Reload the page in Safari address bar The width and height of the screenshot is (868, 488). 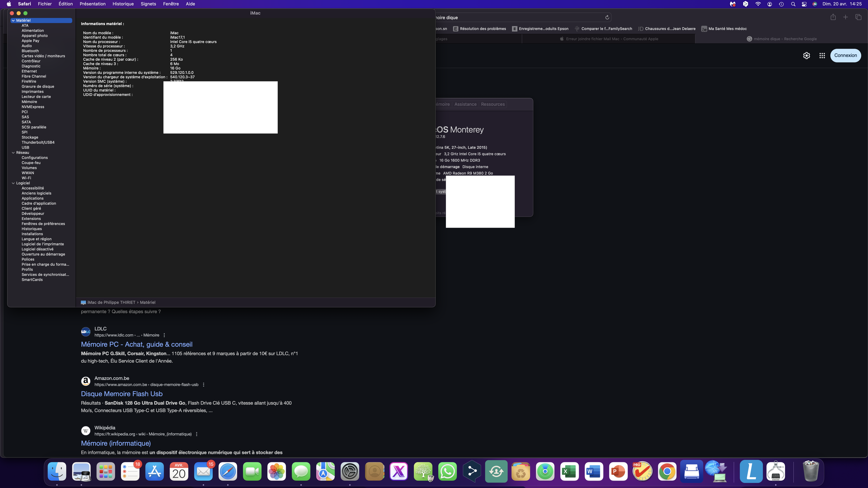[607, 17]
